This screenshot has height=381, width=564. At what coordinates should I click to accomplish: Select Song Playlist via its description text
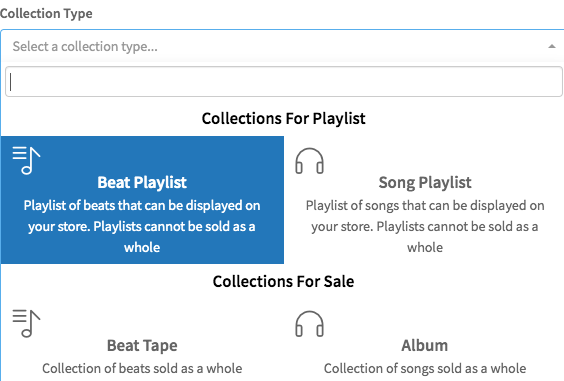tap(425, 226)
